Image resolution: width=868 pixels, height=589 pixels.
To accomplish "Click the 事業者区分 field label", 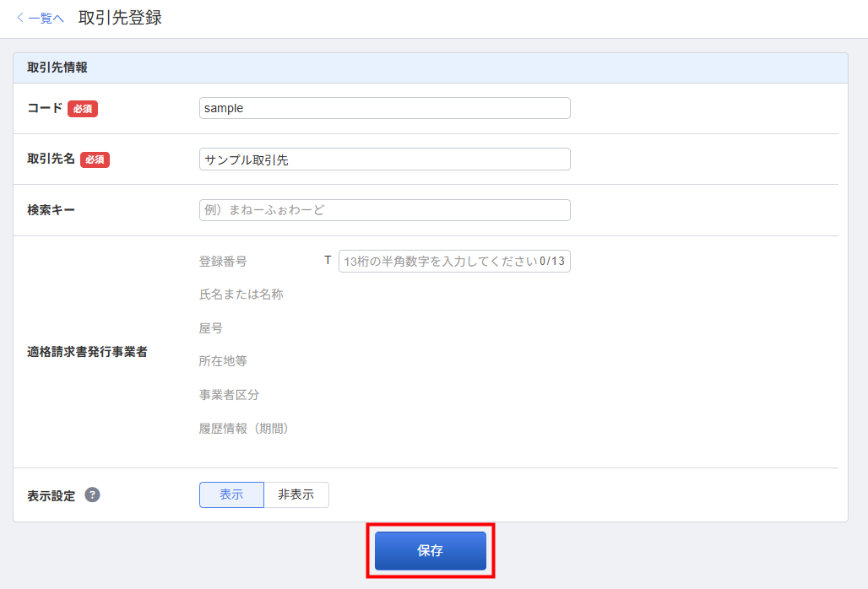I will click(229, 395).
